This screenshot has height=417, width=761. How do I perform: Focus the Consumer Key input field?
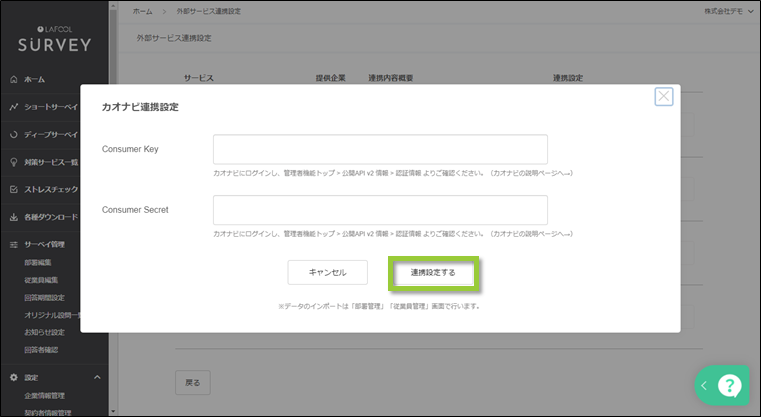click(380, 149)
